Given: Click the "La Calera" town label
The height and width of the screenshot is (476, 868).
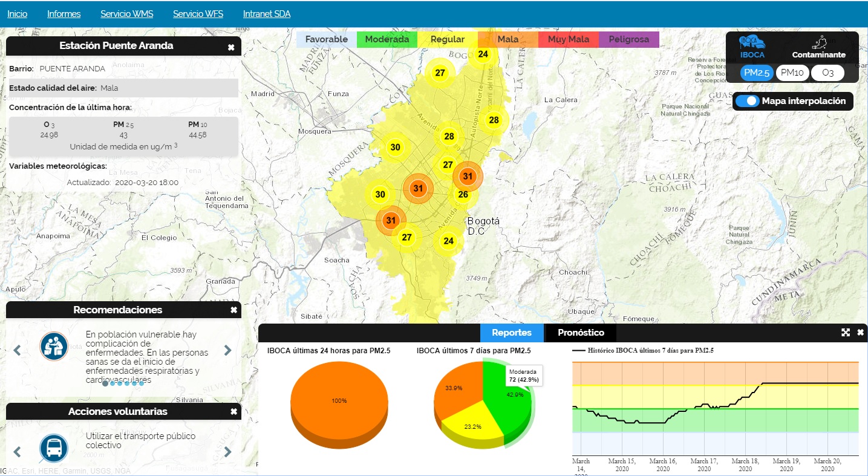Looking at the screenshot, I should click(561, 100).
